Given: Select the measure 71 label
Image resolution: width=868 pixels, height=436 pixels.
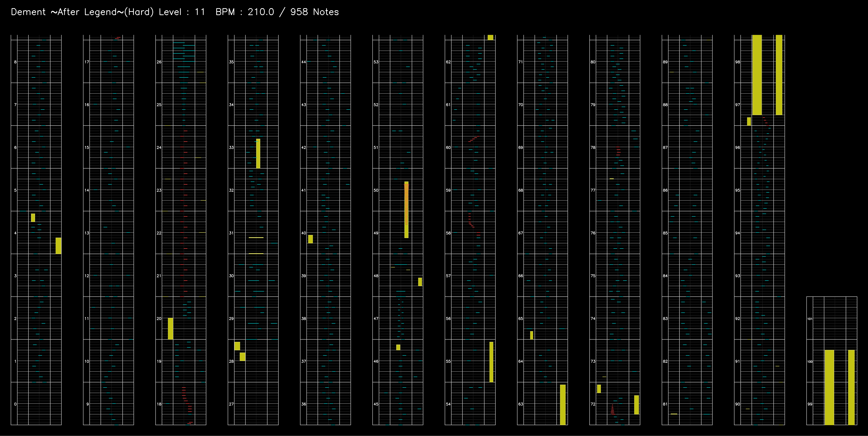Looking at the screenshot, I should click(521, 62).
